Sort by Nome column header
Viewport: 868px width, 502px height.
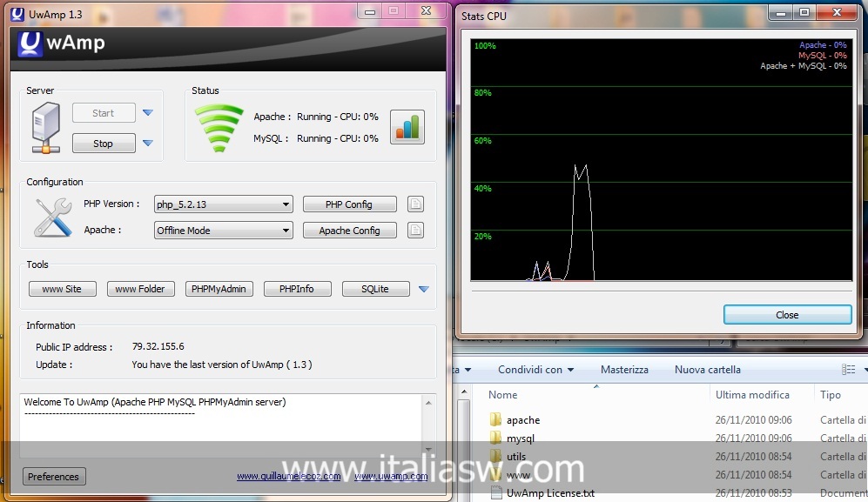(502, 395)
